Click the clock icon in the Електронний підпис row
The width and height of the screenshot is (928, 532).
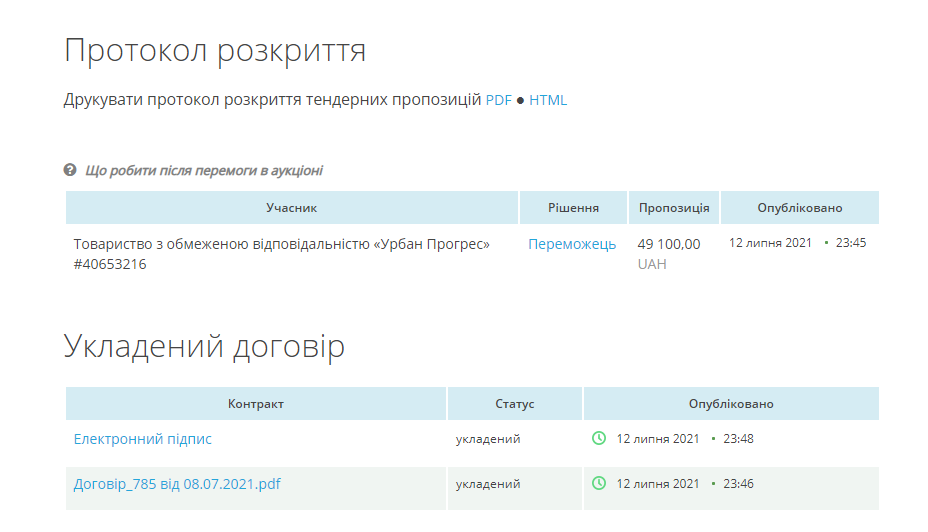tap(599, 438)
